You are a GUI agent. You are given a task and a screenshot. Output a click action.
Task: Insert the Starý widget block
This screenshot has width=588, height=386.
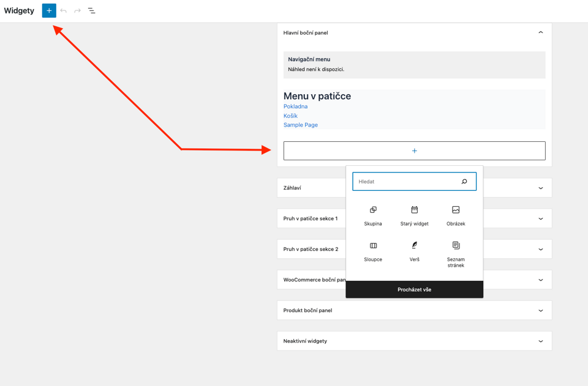[415, 216]
